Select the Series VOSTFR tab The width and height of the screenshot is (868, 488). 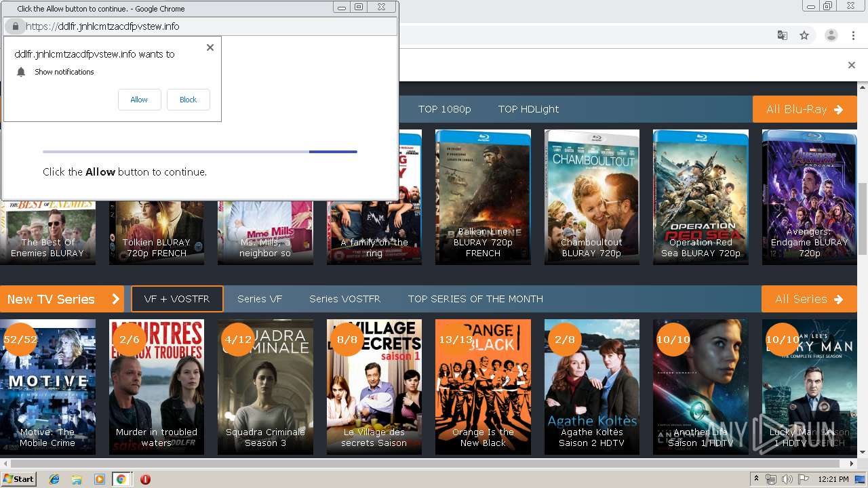coord(344,299)
